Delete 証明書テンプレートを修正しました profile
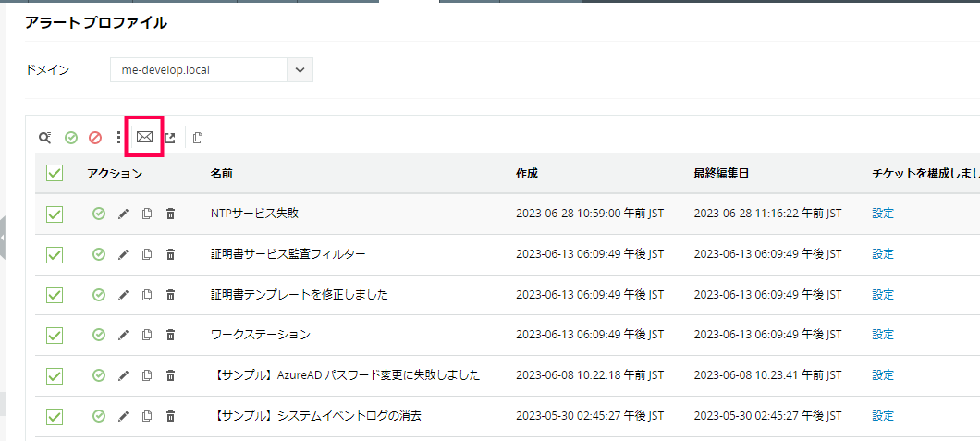 [x=170, y=295]
